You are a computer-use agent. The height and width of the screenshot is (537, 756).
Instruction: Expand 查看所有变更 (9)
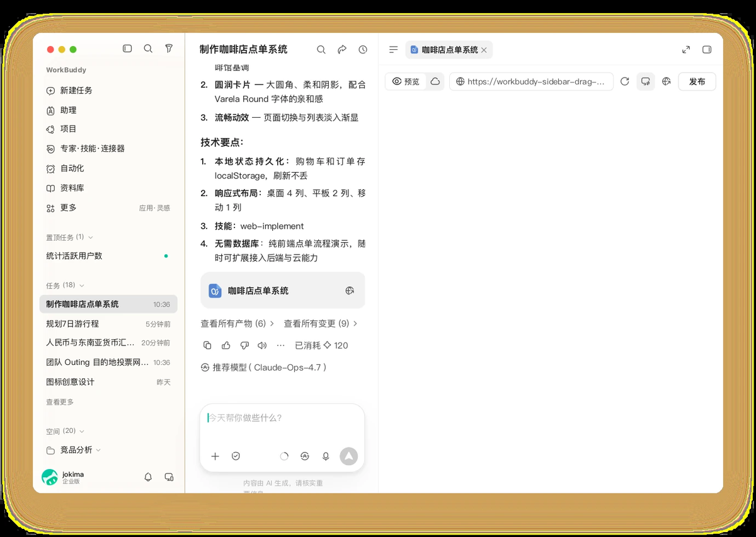click(321, 323)
